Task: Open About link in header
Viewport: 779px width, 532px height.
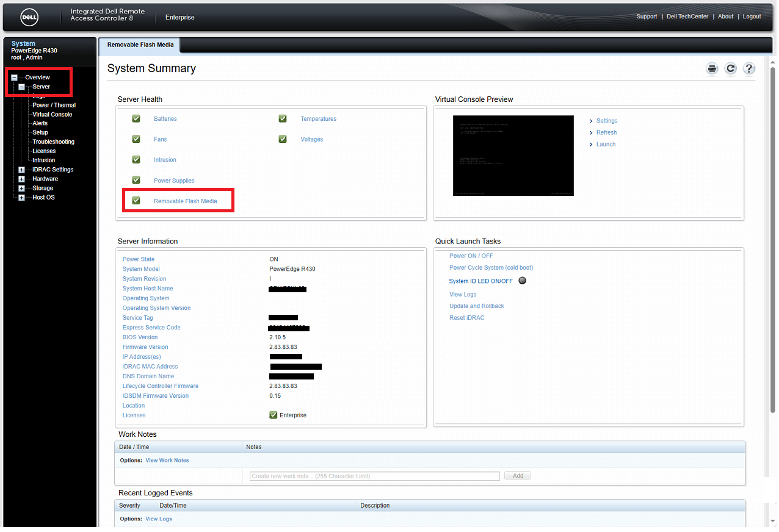Action: pos(725,16)
